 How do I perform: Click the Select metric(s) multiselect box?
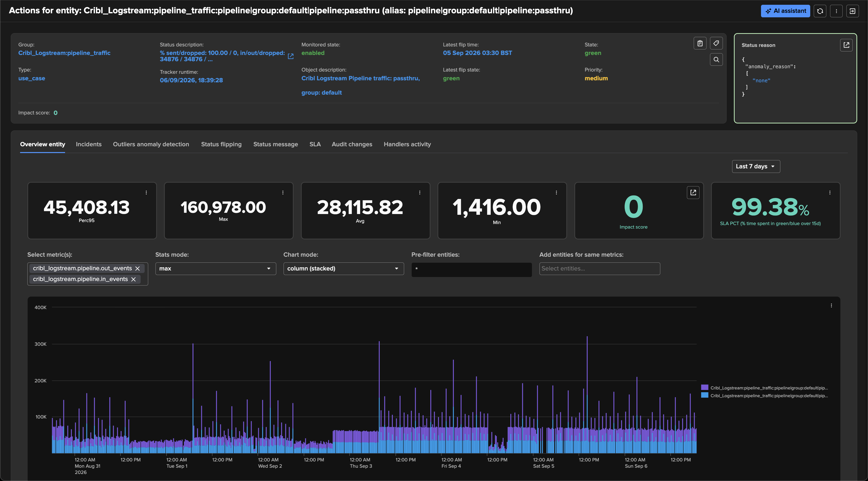click(88, 274)
